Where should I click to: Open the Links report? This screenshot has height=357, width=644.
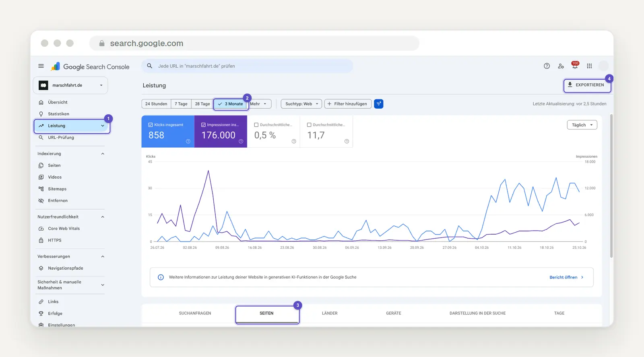point(53,302)
